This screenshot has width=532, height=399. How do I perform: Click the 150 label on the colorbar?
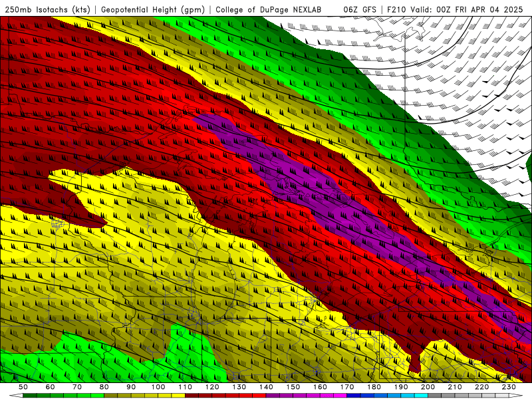tap(293, 387)
